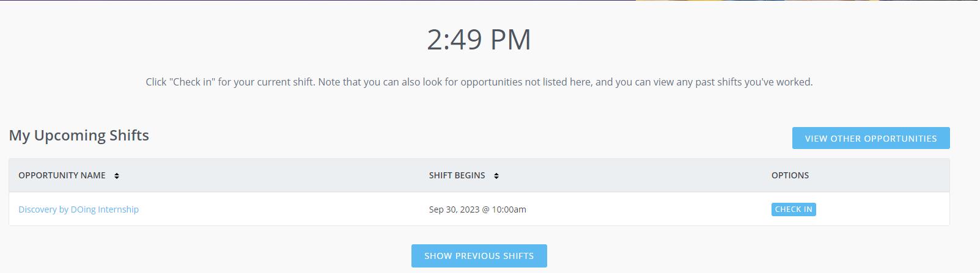
Task: Check in to the Discovery by DOing shift
Action: point(793,209)
